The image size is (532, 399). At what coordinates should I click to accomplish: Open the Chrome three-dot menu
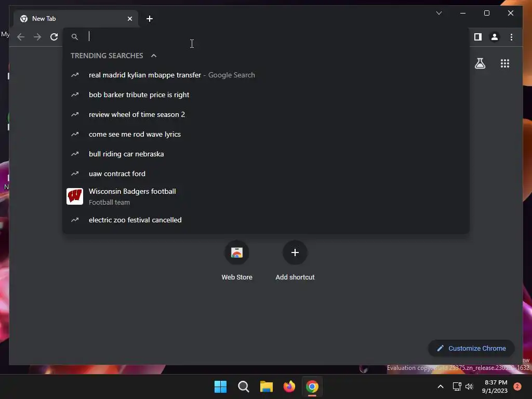(x=511, y=37)
